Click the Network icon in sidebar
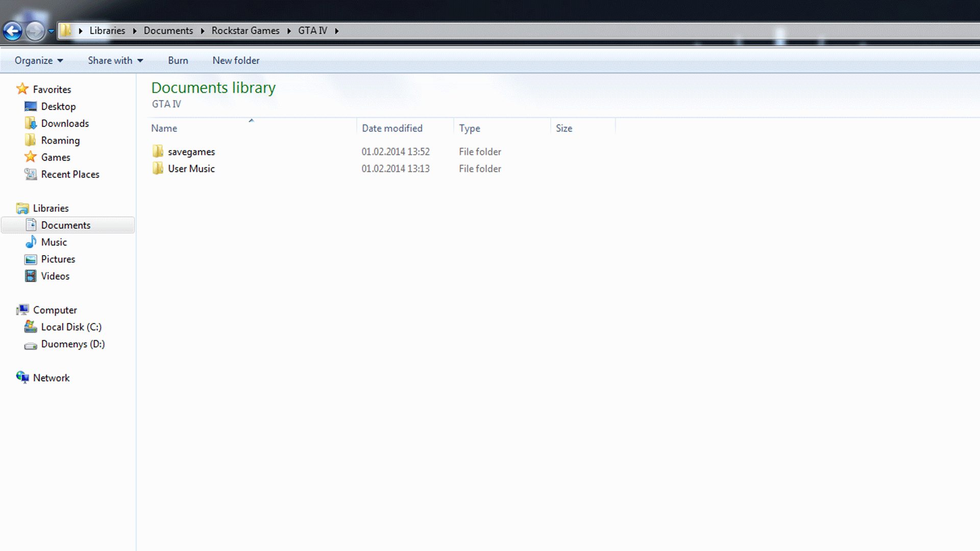980x551 pixels. click(x=22, y=377)
